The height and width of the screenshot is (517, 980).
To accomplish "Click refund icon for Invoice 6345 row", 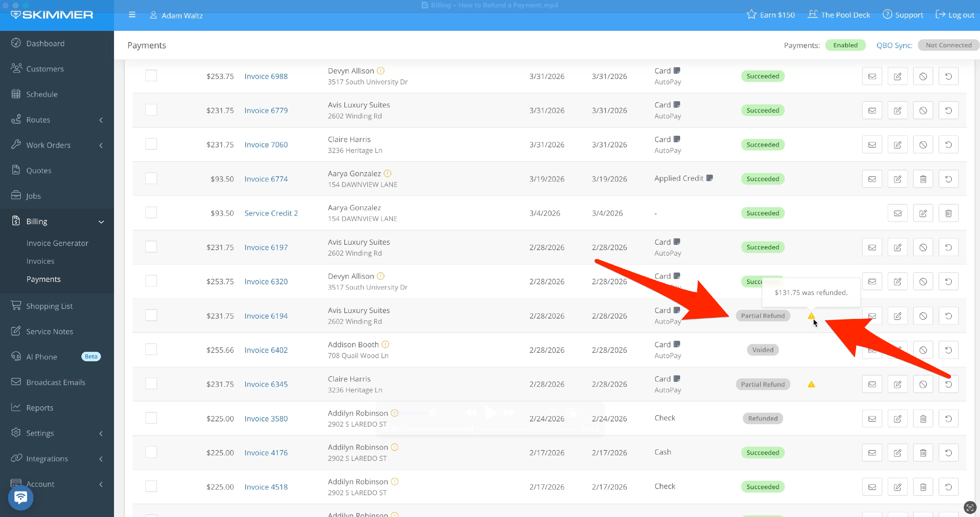I will pyautogui.click(x=948, y=384).
